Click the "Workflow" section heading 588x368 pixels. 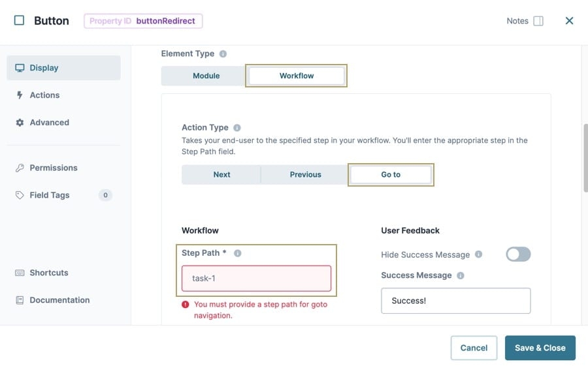click(200, 230)
